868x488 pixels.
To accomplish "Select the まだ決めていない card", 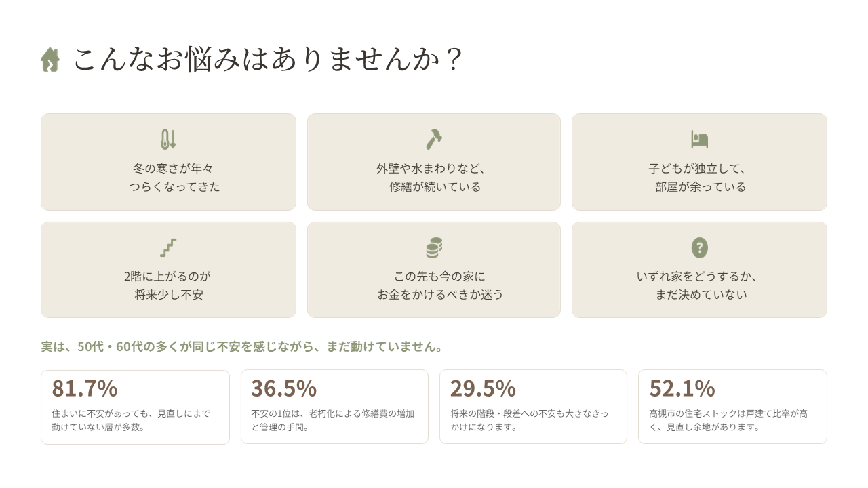I will [x=699, y=270].
